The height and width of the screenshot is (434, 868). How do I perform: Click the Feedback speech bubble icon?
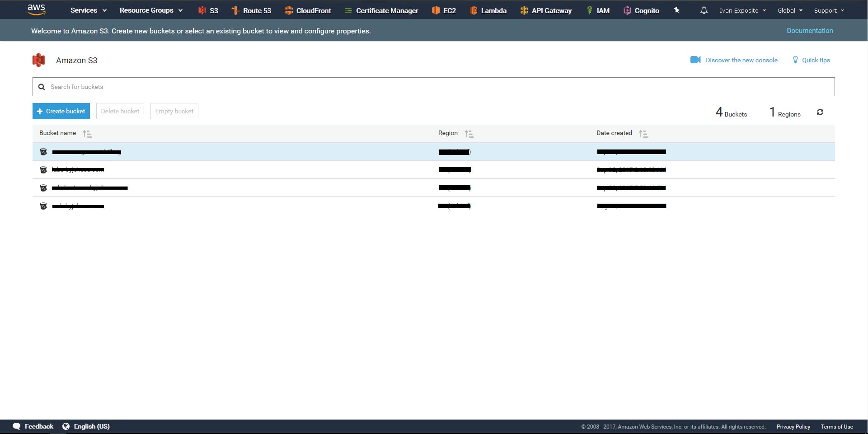tap(17, 426)
